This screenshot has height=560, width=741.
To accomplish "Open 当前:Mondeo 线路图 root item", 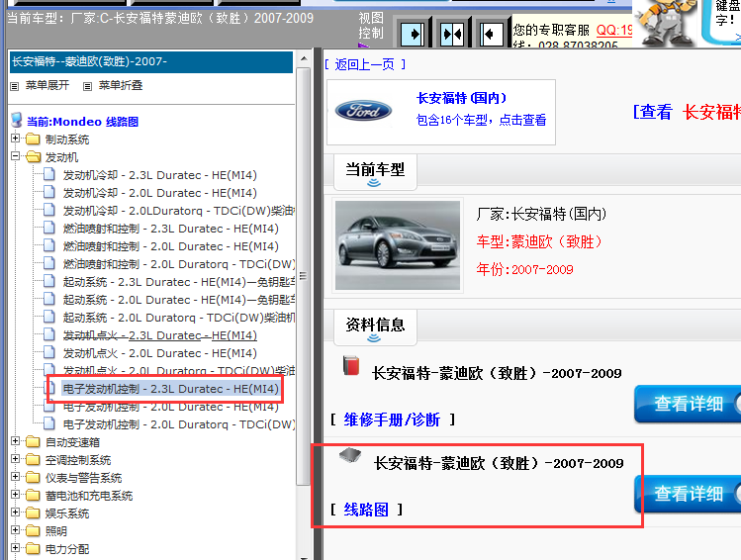I will click(82, 122).
